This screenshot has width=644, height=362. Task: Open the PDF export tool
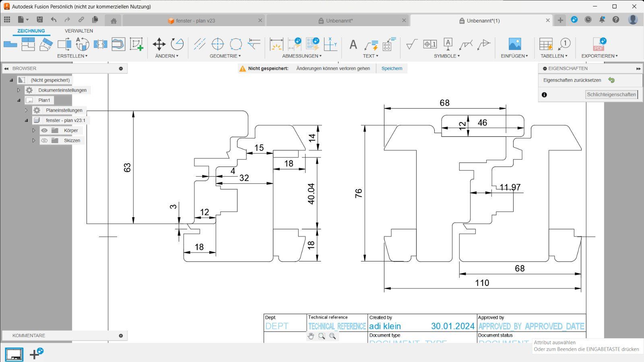pos(599,44)
